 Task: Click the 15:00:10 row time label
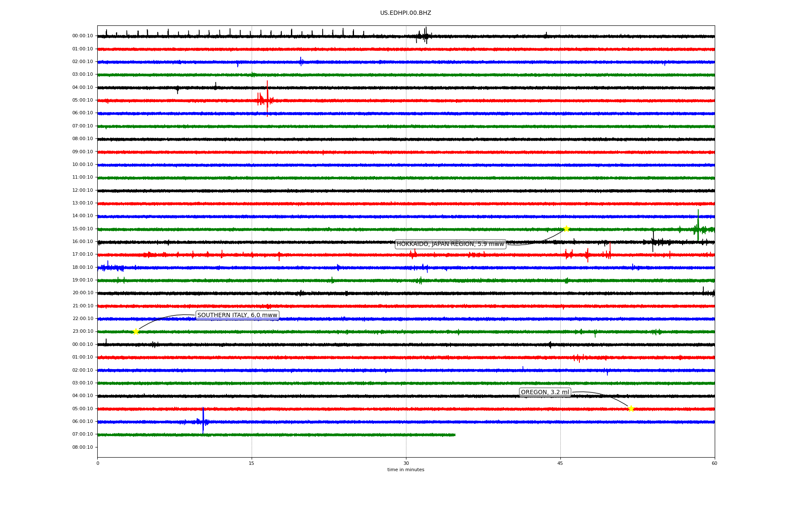[82, 229]
